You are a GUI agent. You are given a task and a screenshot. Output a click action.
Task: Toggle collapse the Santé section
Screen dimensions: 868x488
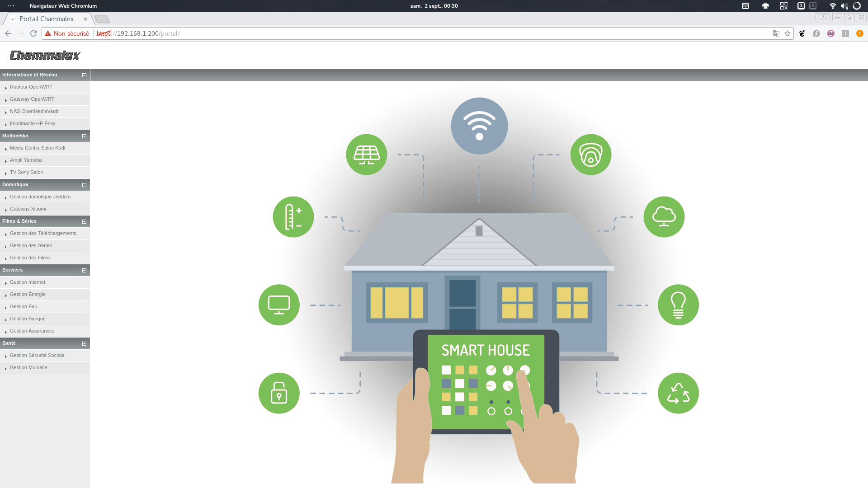84,343
